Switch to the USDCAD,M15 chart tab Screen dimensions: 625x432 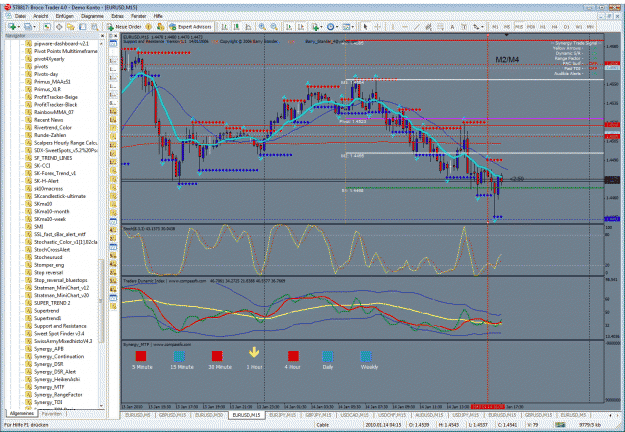click(354, 415)
